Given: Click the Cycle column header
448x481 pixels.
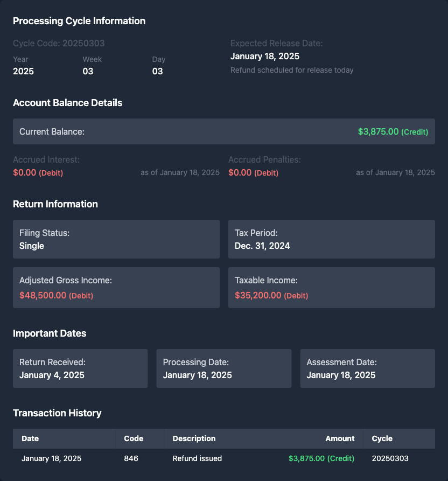Looking at the screenshot, I should pyautogui.click(x=382, y=438).
